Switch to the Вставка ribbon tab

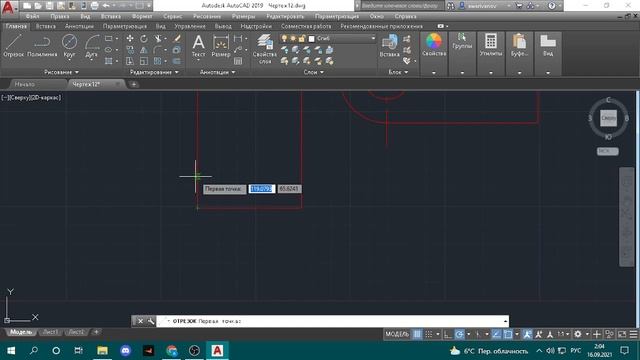pyautogui.click(x=46, y=26)
